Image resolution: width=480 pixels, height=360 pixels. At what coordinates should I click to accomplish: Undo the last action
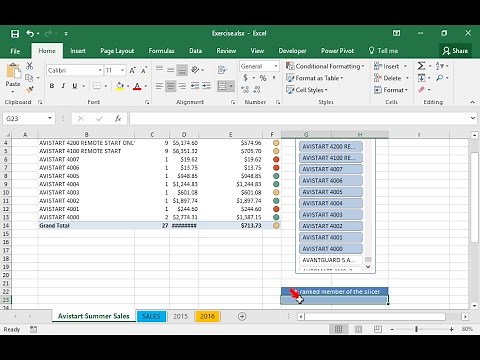(30, 33)
